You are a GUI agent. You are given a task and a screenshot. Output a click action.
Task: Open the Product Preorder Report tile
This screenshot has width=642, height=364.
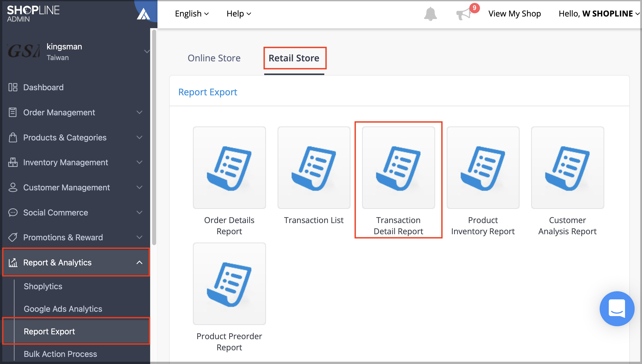229,284
